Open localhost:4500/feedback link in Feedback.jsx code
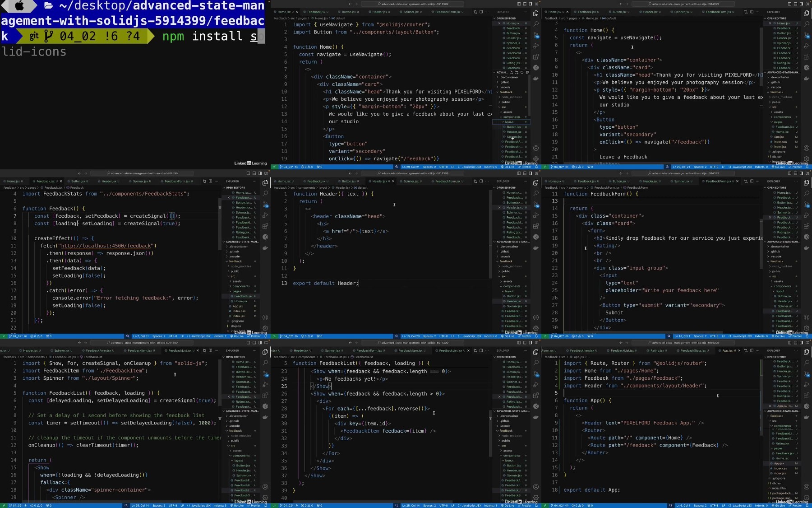 (x=106, y=246)
